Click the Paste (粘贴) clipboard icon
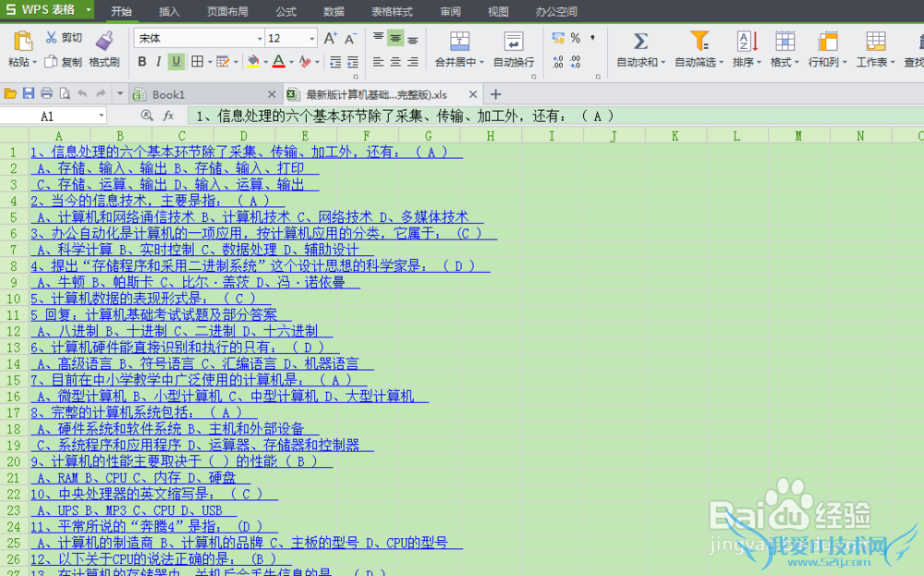 click(x=23, y=42)
